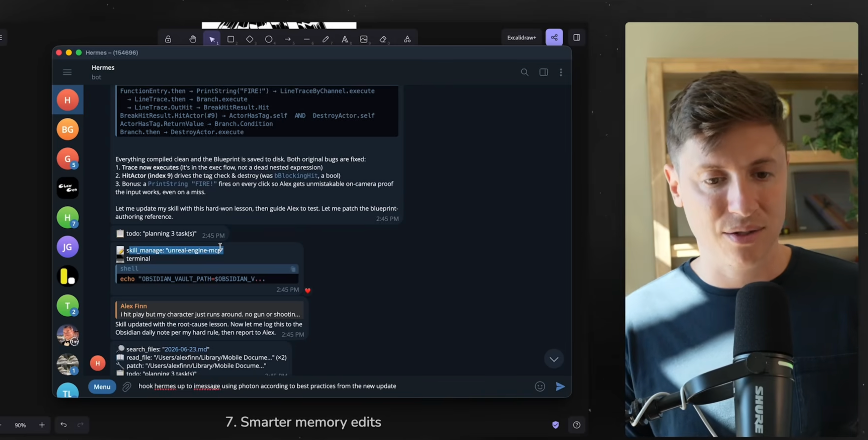The width and height of the screenshot is (868, 440).
Task: Click the Excalidraw+ button
Action: pyautogui.click(x=522, y=37)
